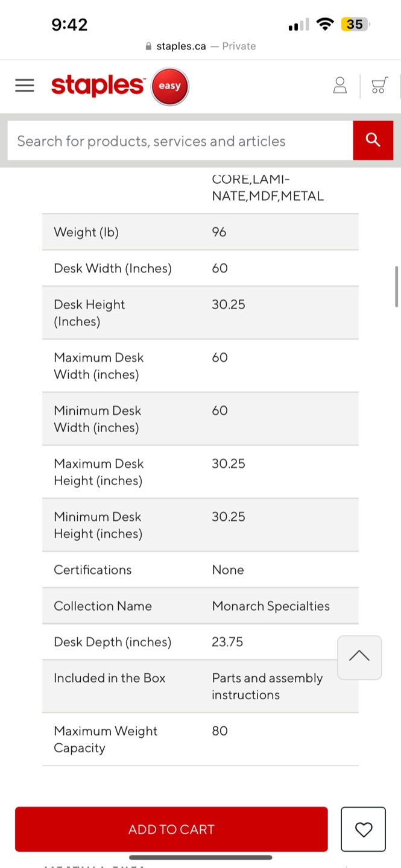Tap the Weight (lb) specification row
Screen dimensions: 401x868
point(200,232)
